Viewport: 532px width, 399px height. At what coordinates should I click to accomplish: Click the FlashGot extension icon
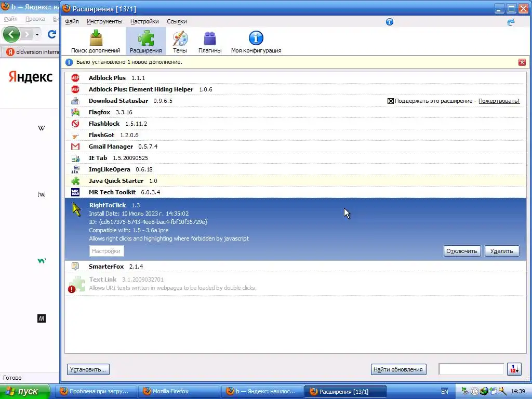[75, 135]
